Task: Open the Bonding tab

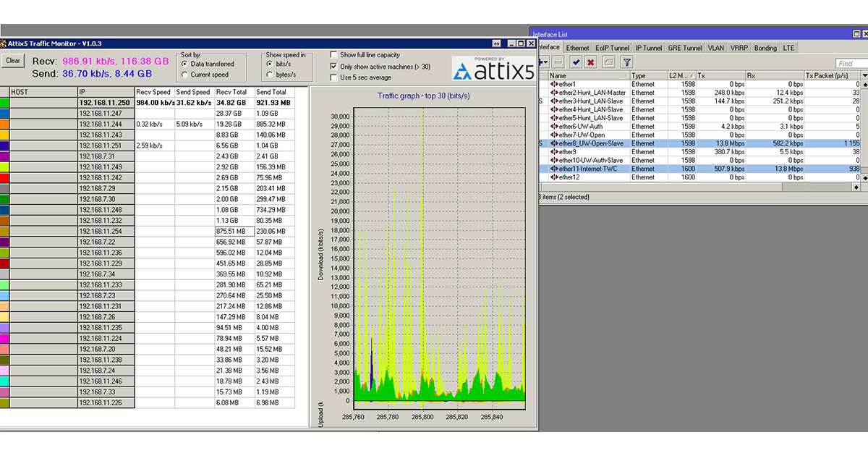Action: pos(765,48)
